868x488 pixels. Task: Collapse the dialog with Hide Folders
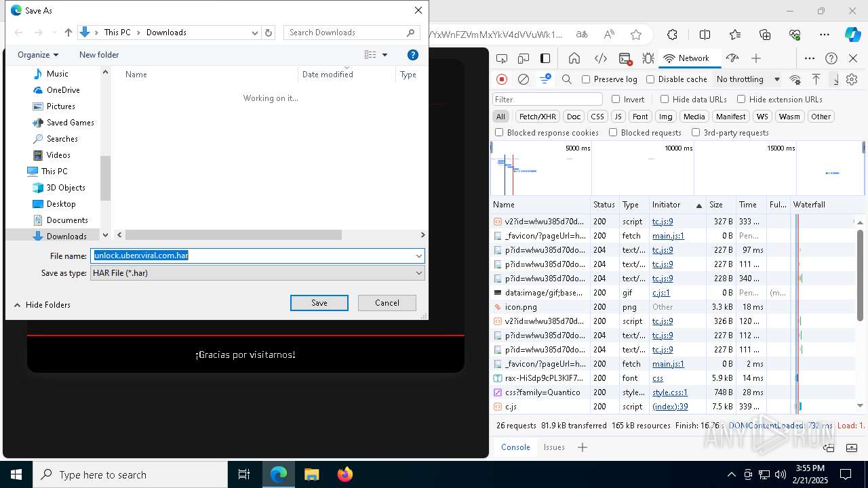[42, 305]
